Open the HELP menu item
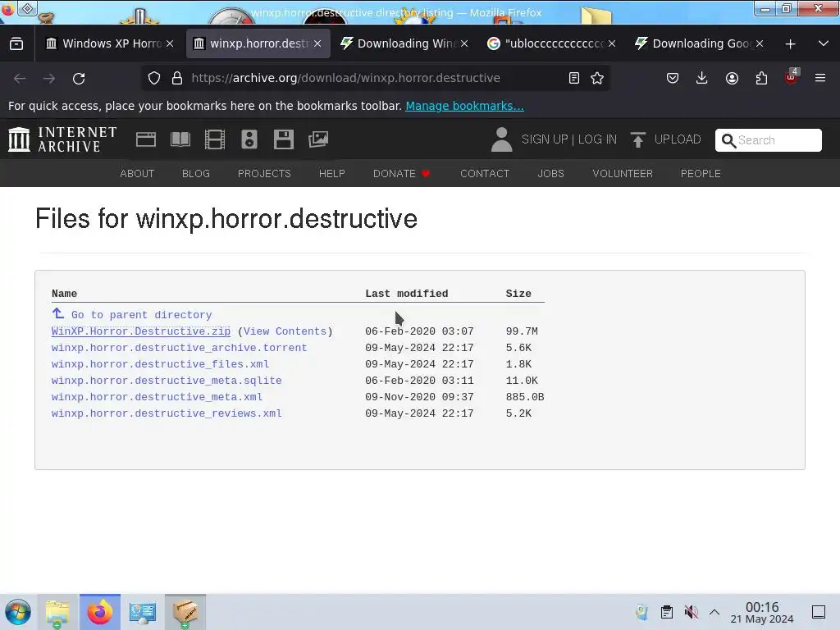840x630 pixels. pyautogui.click(x=332, y=174)
